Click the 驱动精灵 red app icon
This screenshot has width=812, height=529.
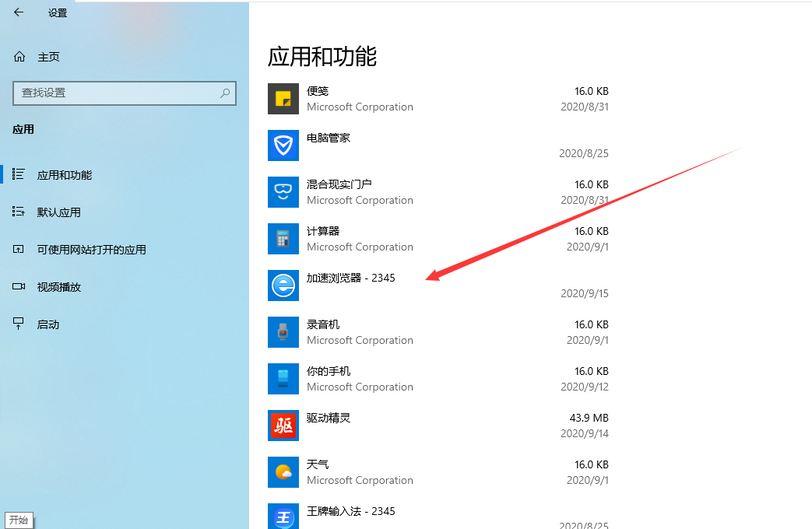coord(283,426)
